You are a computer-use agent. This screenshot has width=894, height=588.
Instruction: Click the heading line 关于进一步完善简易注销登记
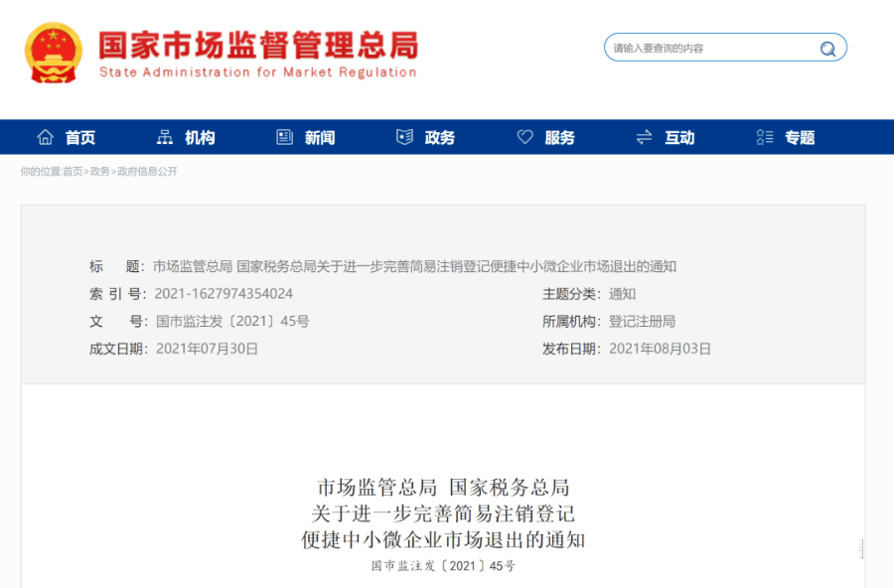click(x=443, y=514)
